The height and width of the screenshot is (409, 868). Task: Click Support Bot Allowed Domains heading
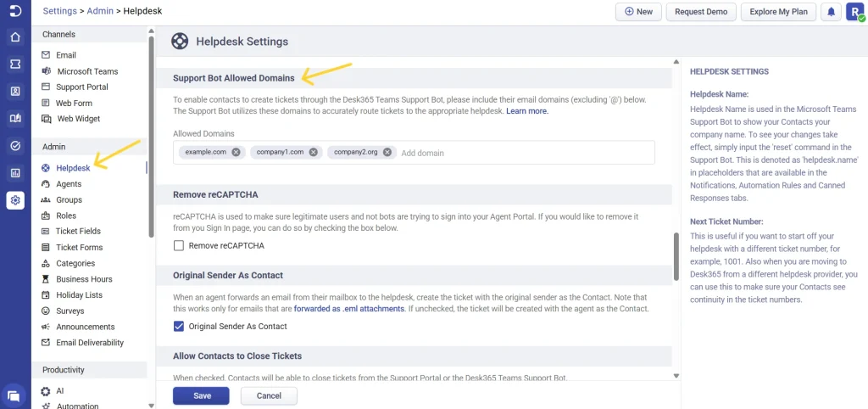[234, 78]
